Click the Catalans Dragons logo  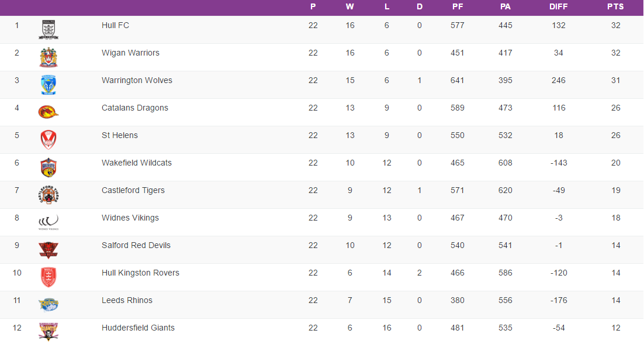49,112
